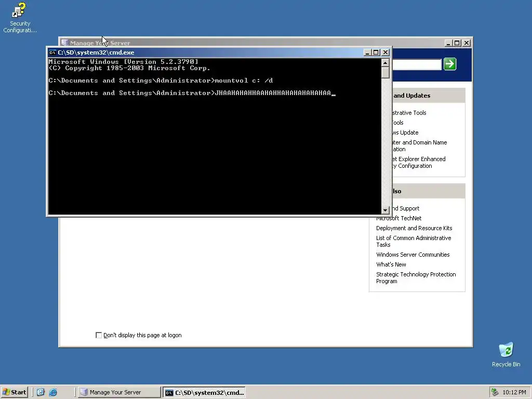Minimize the cmd.exe window
Viewport: 532px width, 399px height.
(367, 52)
